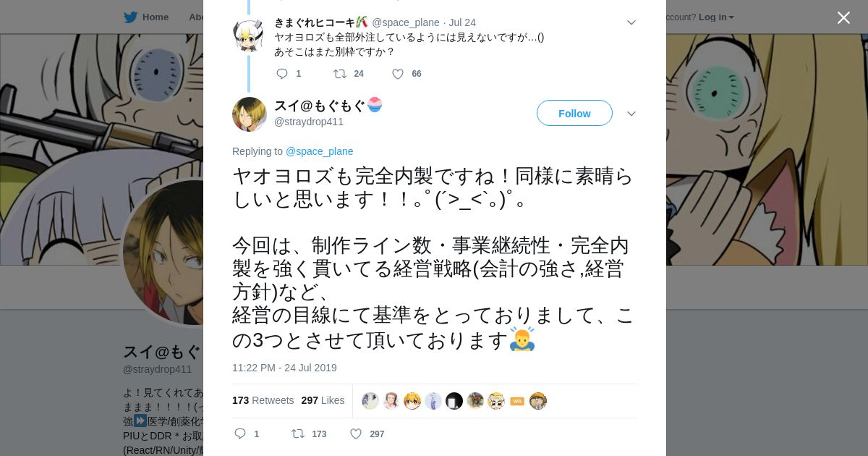868x456 pixels.
Task: Click the Twitter bird logo icon
Action: (130, 17)
